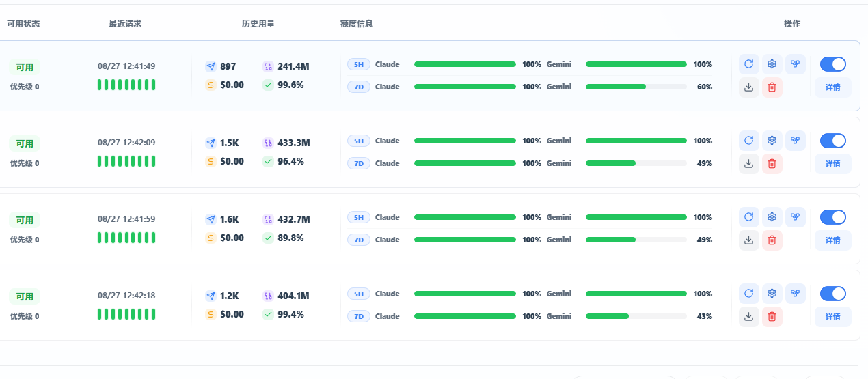Open 详情 for the 12:41:49 account

click(x=833, y=87)
